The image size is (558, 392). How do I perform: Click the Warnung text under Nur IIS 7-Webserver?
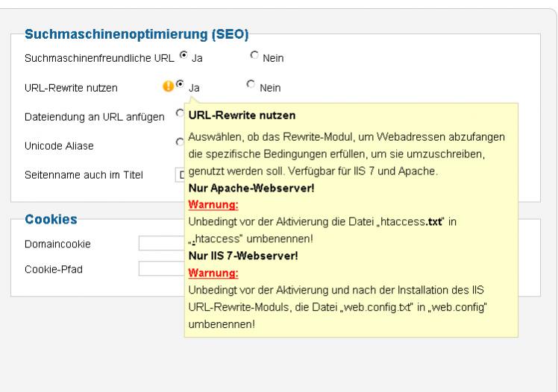[213, 272]
